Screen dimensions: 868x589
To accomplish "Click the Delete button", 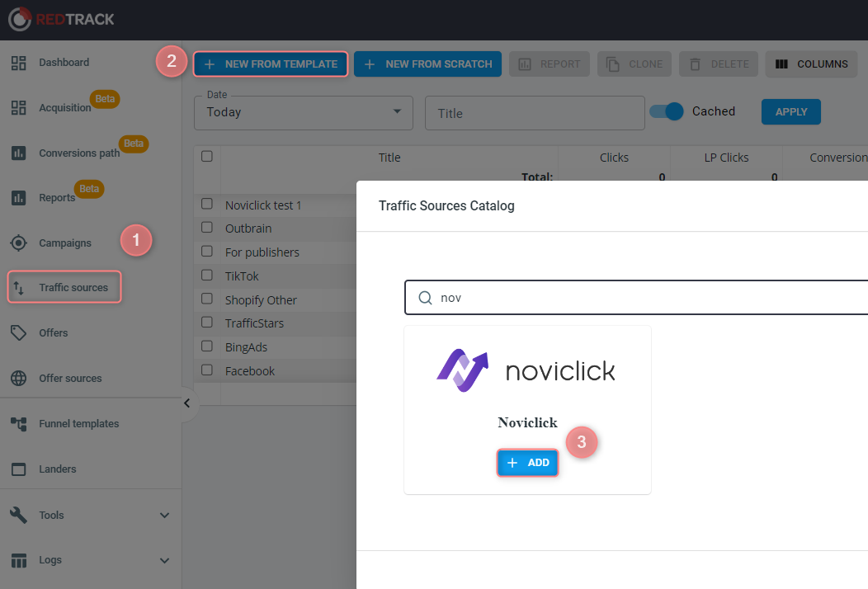I will [719, 64].
